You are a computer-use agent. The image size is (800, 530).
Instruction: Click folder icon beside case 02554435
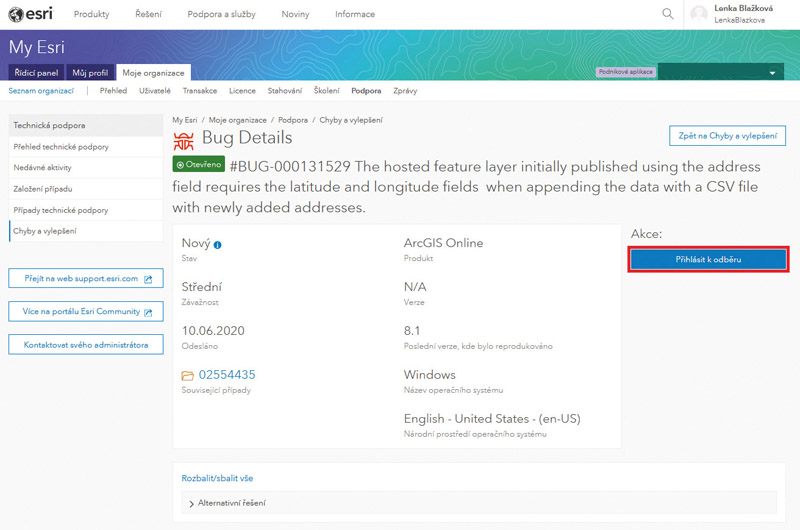coord(187,376)
